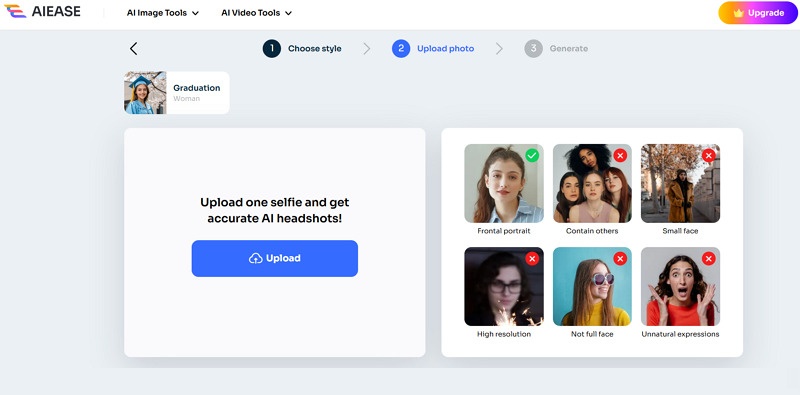Click red X on Not full face
Image resolution: width=800 pixels, height=395 pixels.
click(x=620, y=259)
